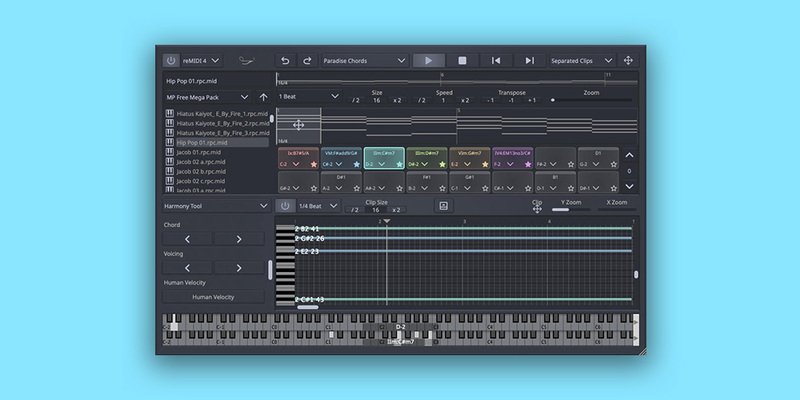The width and height of the screenshot is (800, 400).
Task: Skip to the next clip
Action: pos(529,61)
